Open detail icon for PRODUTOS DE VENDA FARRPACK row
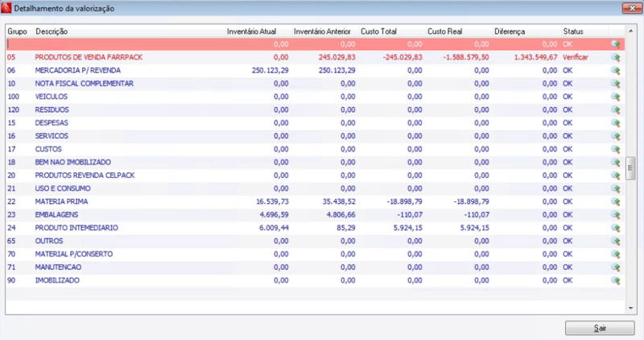 (x=615, y=57)
